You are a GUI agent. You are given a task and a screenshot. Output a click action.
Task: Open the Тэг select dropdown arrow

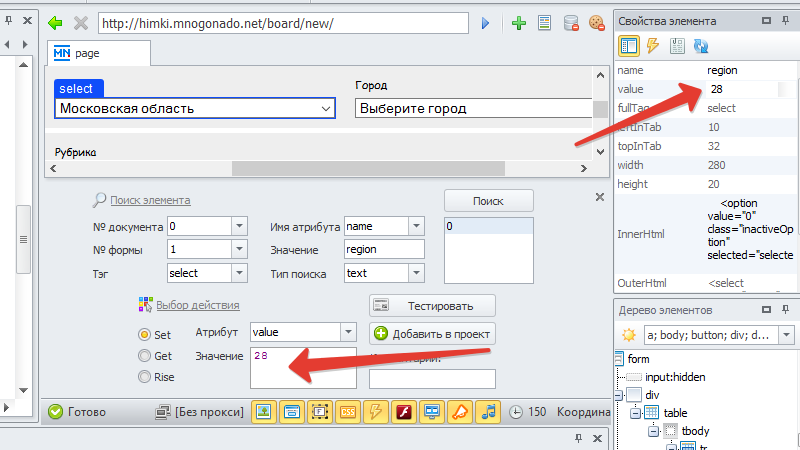click(239, 273)
